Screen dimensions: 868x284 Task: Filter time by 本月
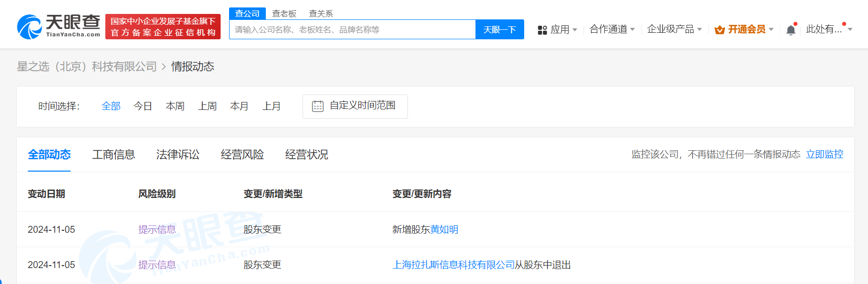coord(239,106)
